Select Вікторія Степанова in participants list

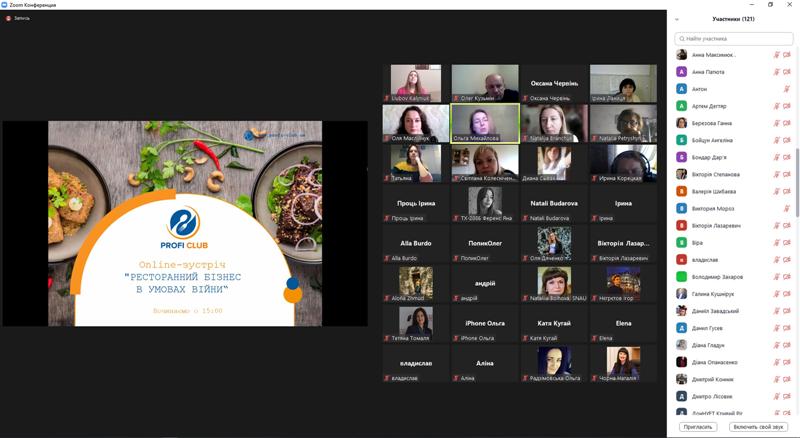point(716,174)
